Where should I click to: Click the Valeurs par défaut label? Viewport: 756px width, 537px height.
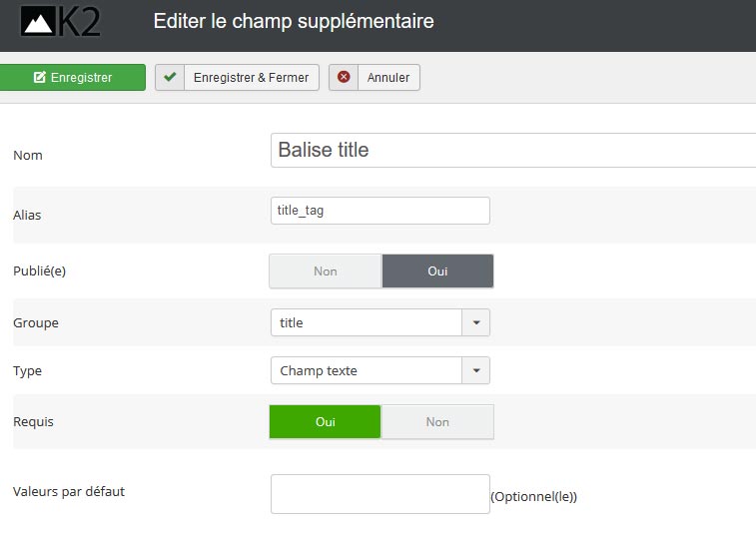click(x=69, y=492)
